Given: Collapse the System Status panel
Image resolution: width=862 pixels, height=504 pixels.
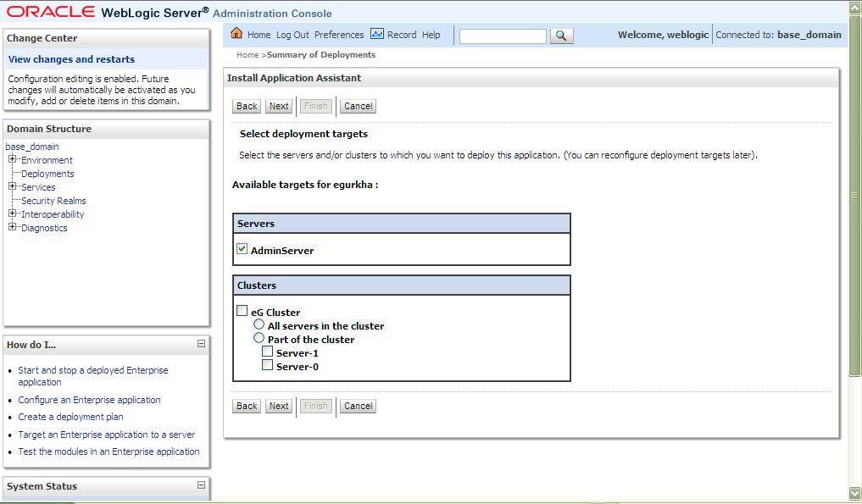Looking at the screenshot, I should (201, 485).
